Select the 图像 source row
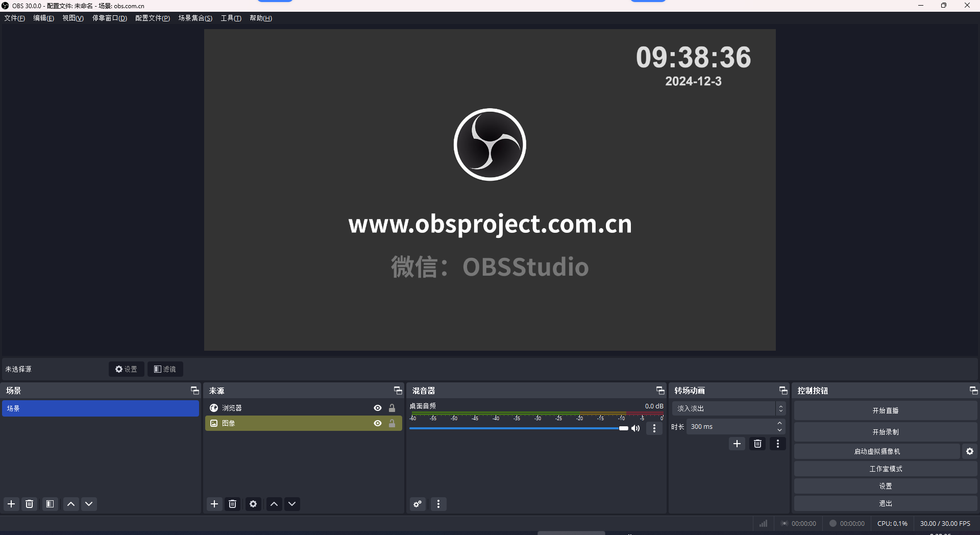980x535 pixels. [x=303, y=423]
